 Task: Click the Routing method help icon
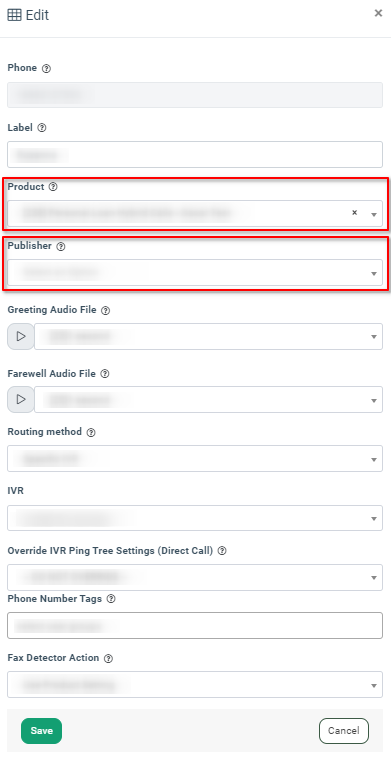pyautogui.click(x=91, y=433)
